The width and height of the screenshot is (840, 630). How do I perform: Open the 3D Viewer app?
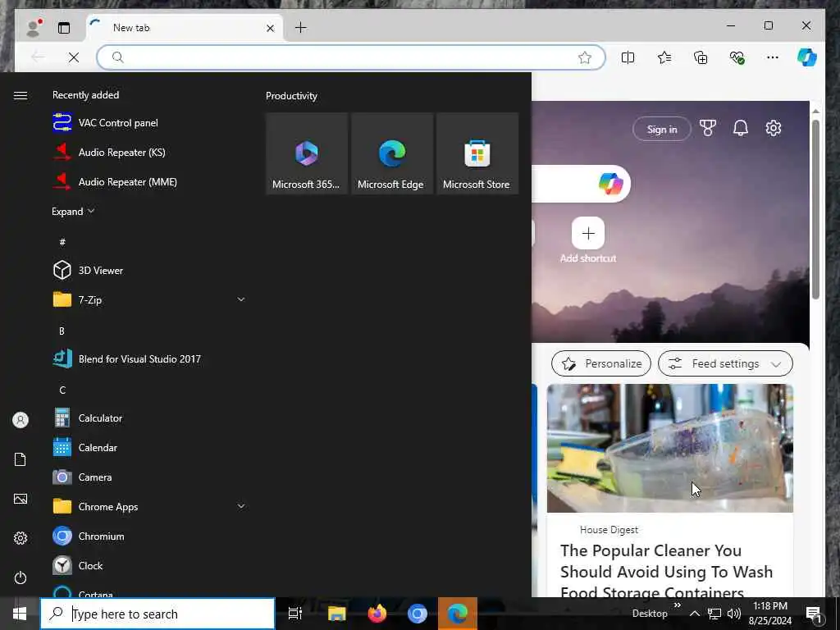[149, 270]
